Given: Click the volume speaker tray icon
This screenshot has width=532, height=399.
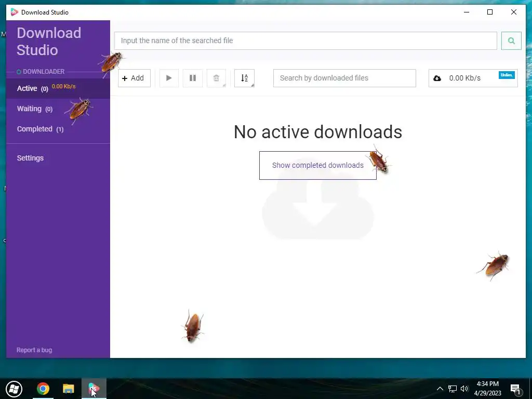Looking at the screenshot, I should pyautogui.click(x=464, y=389).
